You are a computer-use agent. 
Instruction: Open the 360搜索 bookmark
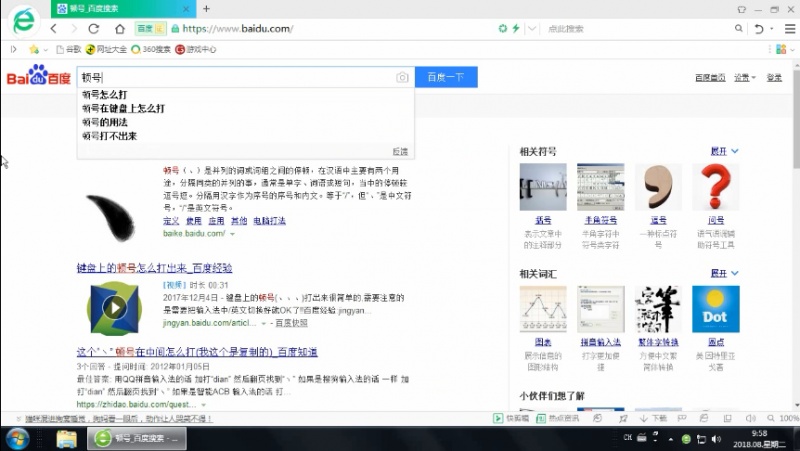pos(151,49)
